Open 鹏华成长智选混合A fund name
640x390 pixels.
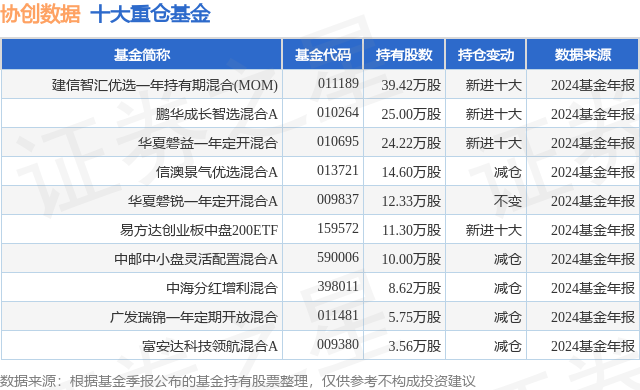pos(216,114)
